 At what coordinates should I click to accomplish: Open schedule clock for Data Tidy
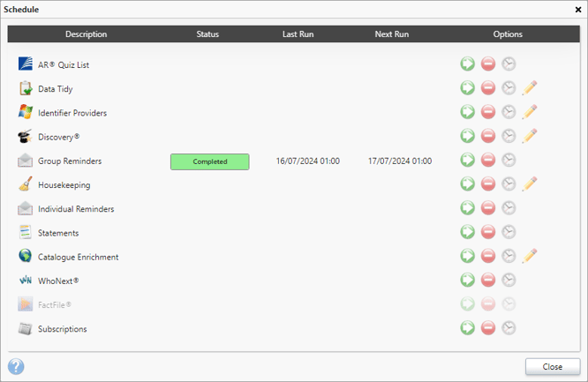pyautogui.click(x=509, y=88)
